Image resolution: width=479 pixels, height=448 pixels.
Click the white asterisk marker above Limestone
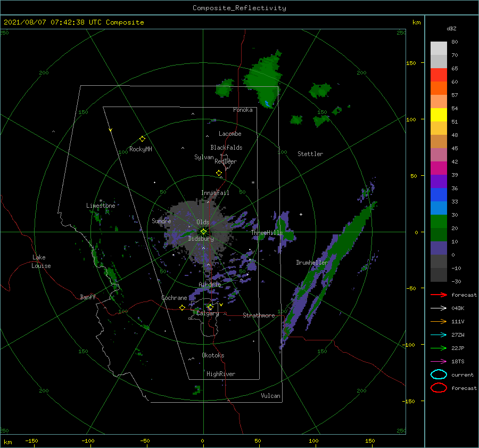pos(101,201)
